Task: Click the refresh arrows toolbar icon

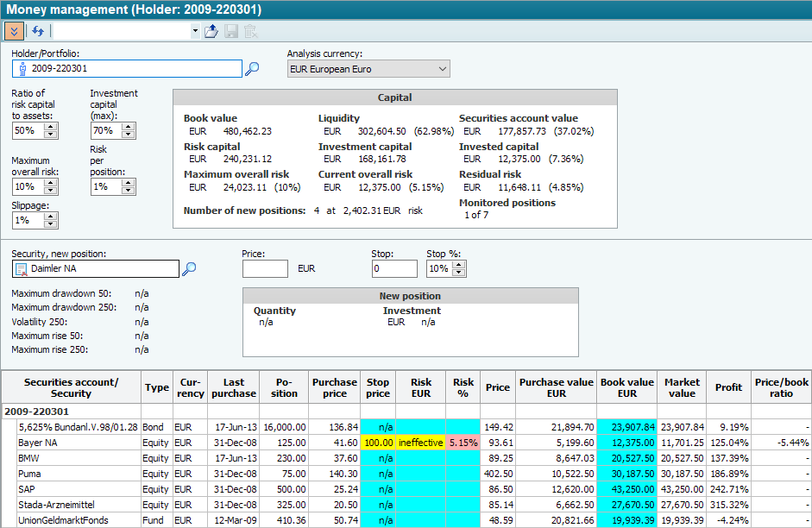Action: (x=38, y=31)
